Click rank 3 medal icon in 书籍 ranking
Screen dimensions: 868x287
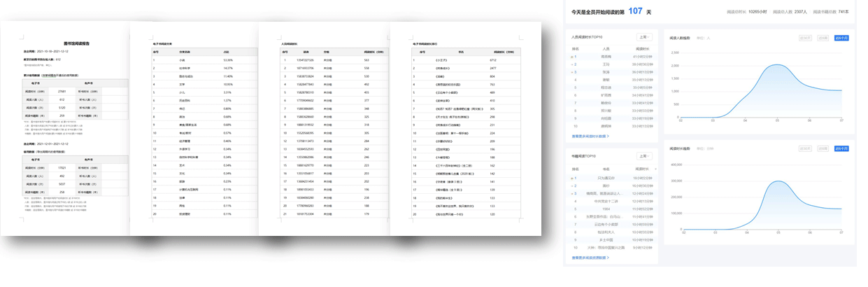click(x=574, y=193)
